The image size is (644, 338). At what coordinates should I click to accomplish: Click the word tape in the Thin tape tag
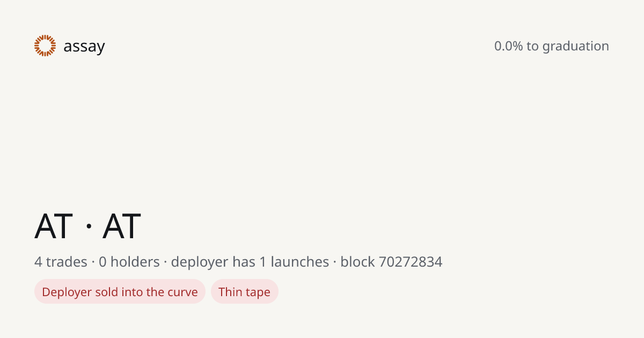258,293
